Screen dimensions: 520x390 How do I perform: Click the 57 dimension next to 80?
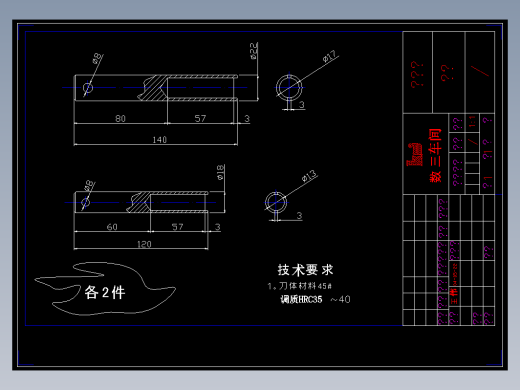pos(200,118)
